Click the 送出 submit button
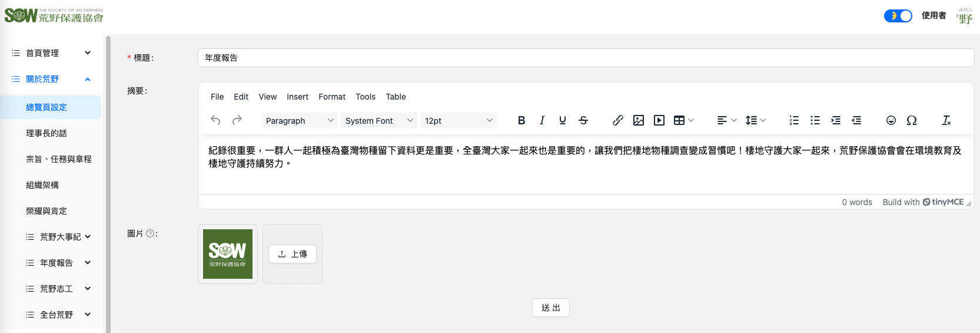The image size is (980, 333). pyautogui.click(x=550, y=308)
